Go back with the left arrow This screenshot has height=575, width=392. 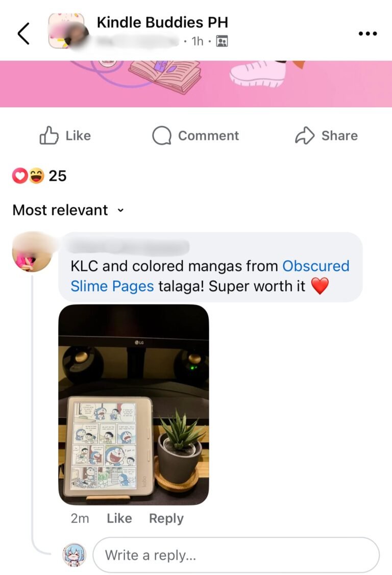(x=23, y=33)
